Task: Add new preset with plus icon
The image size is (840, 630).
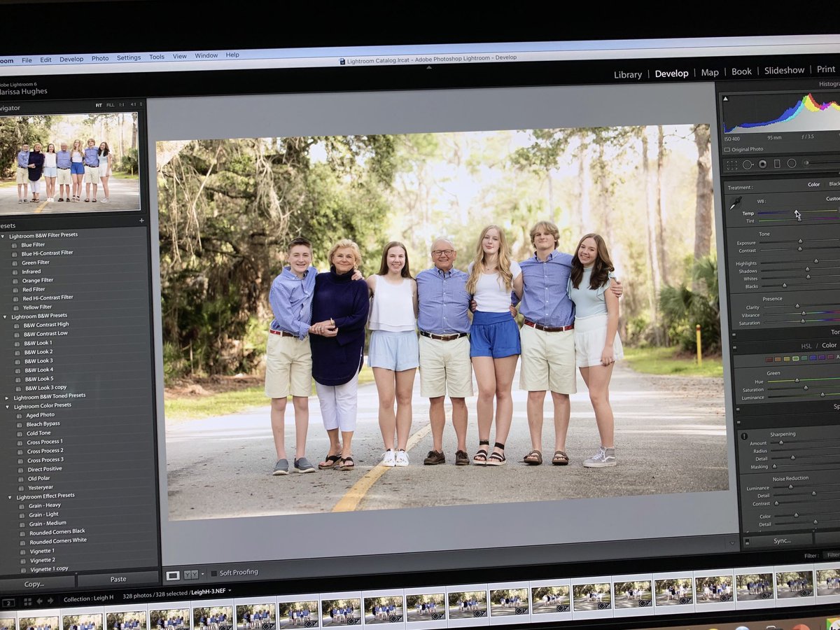Action: (141, 220)
